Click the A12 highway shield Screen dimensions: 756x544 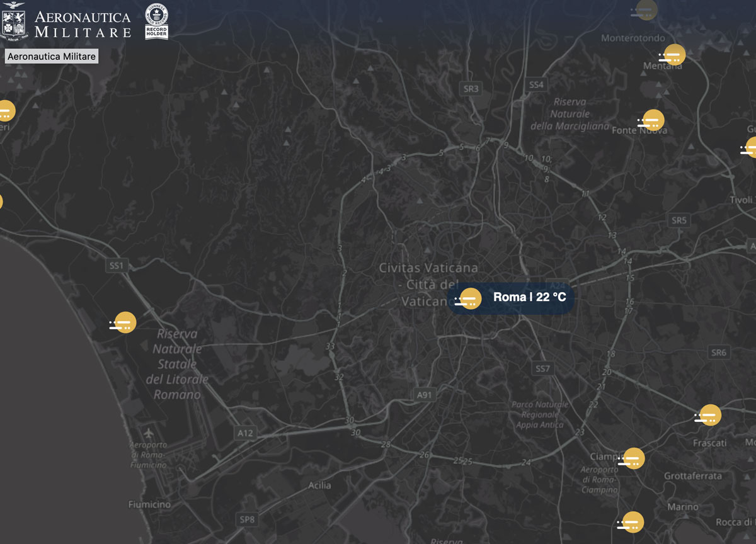(245, 433)
